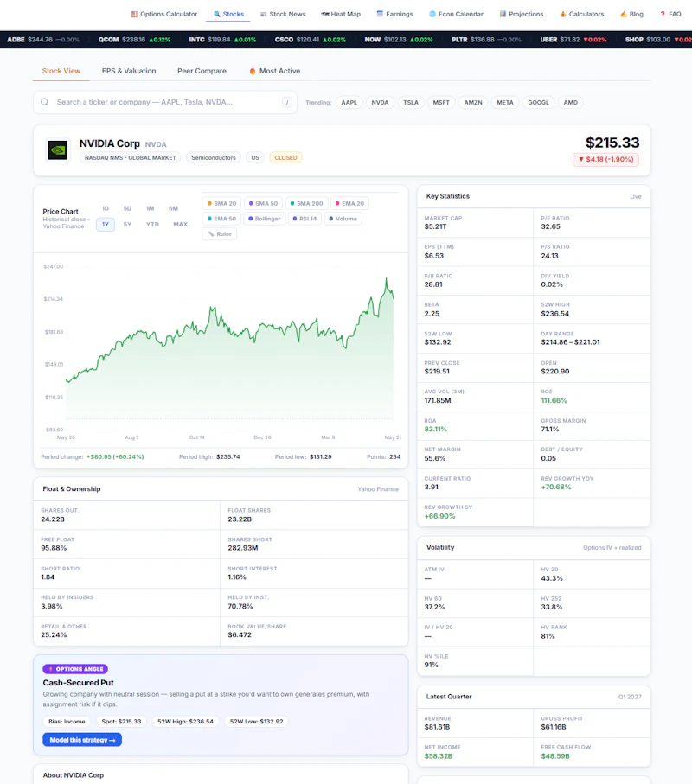692x784 pixels.
Task: Select the TSLA trending chip
Action: coord(411,103)
